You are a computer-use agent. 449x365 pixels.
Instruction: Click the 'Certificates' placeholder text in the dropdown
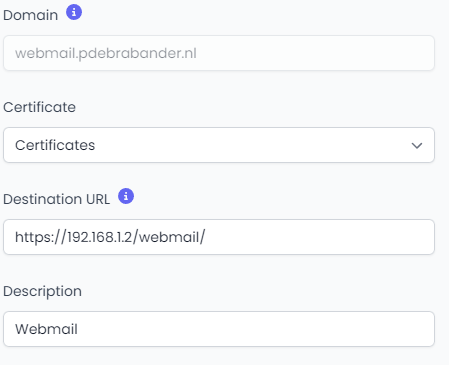55,145
